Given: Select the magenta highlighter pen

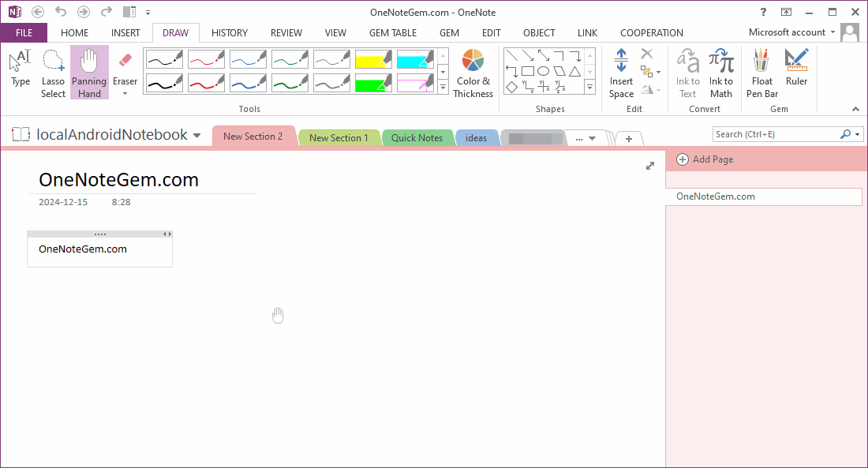Looking at the screenshot, I should pos(415,84).
